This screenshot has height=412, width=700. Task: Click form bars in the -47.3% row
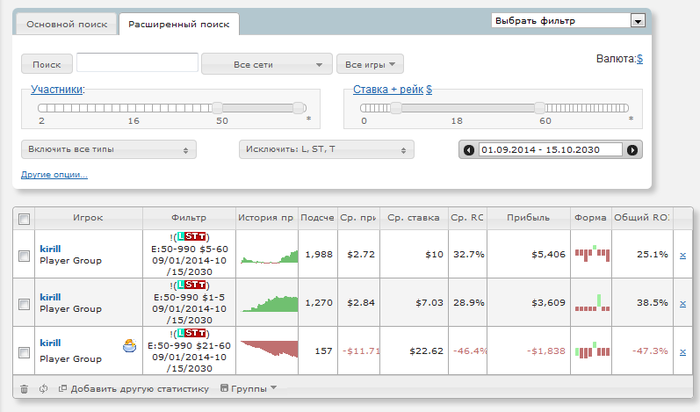(x=592, y=350)
